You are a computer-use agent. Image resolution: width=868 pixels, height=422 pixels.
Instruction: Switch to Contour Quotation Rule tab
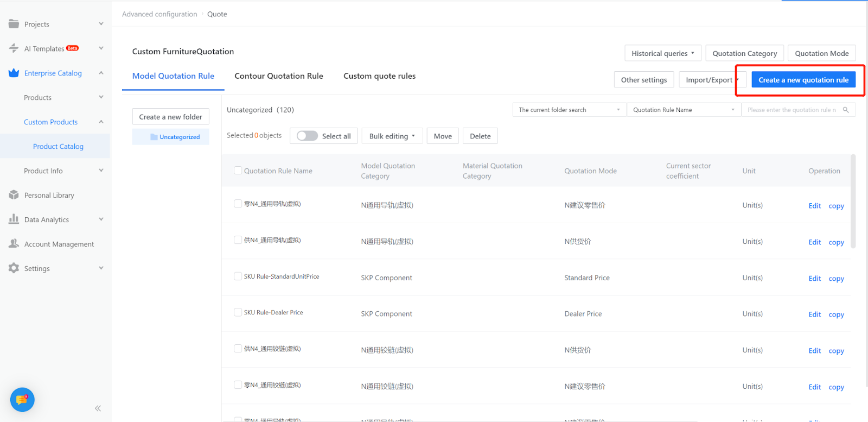(x=279, y=76)
